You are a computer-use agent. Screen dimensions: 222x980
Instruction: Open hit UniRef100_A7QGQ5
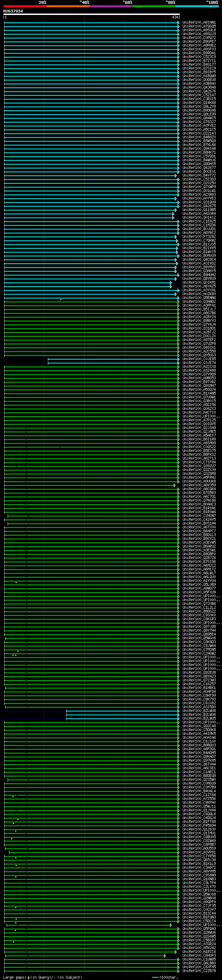(199, 26)
